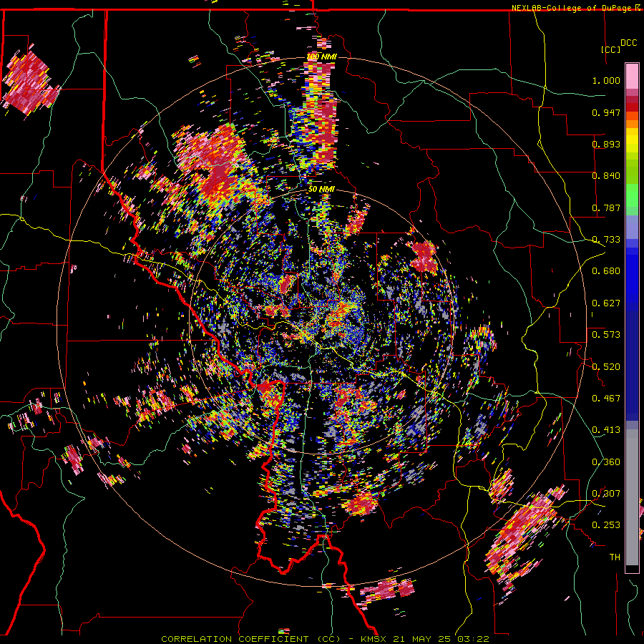Click the 0.467 value on the color scale
Viewport: 644px width, 644px height.
[606, 399]
